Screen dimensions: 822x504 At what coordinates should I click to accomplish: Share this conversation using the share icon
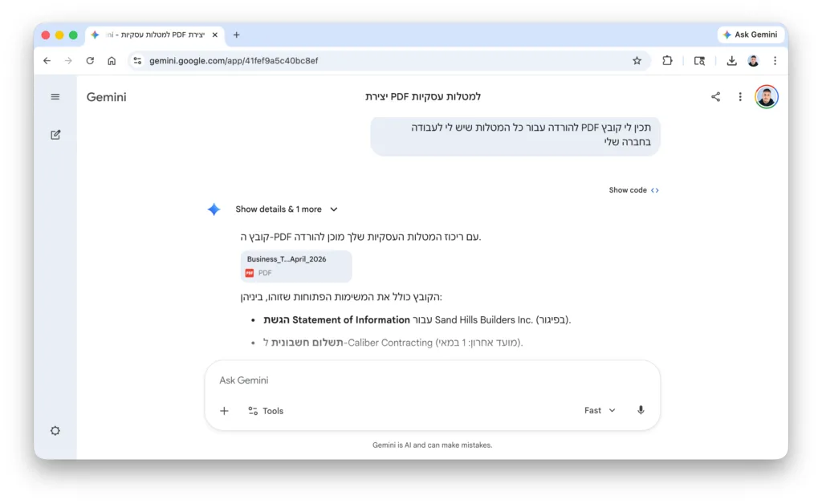click(x=715, y=96)
